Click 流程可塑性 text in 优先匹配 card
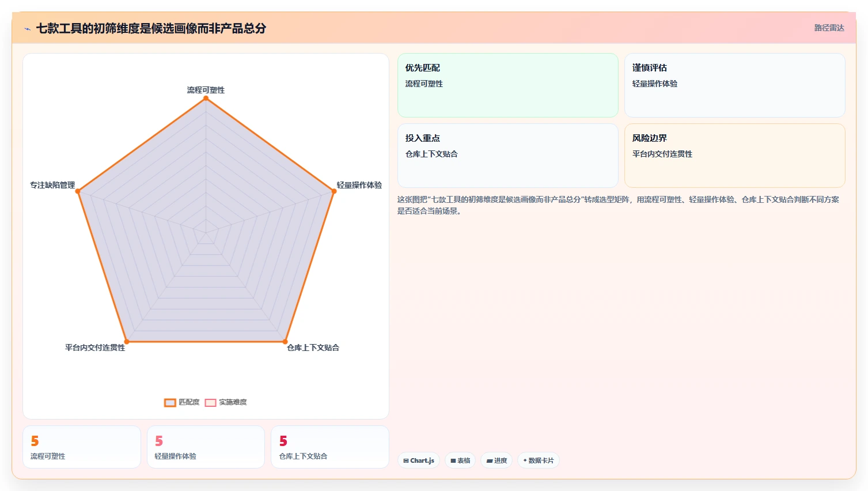This screenshot has width=868, height=491. click(424, 84)
